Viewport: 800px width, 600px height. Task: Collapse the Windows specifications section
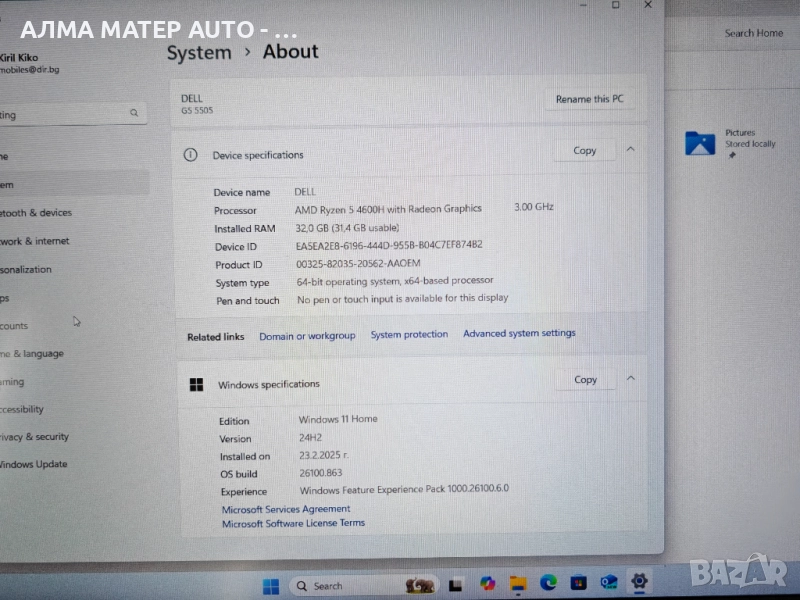(x=631, y=379)
